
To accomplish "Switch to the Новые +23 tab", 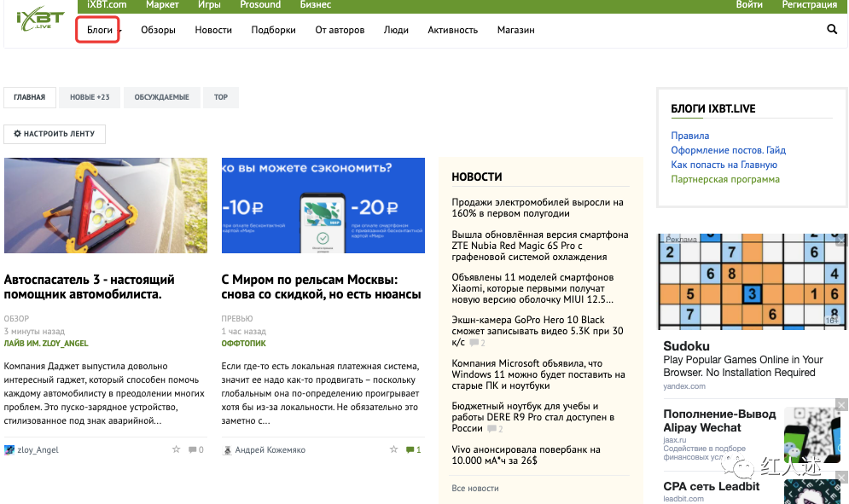I will pos(90,97).
